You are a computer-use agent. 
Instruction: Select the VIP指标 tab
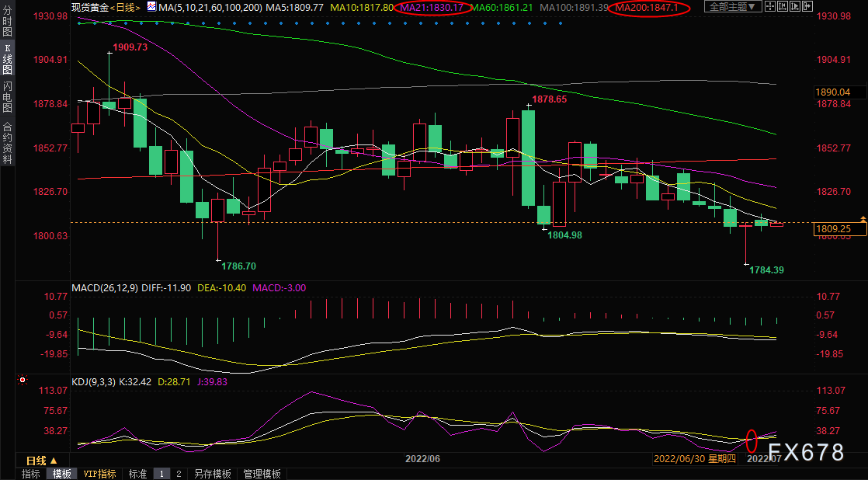point(99,474)
